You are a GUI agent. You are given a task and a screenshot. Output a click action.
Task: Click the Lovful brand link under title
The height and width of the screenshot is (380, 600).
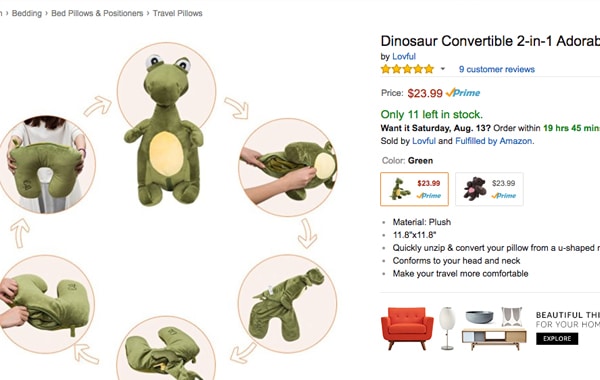[404, 56]
